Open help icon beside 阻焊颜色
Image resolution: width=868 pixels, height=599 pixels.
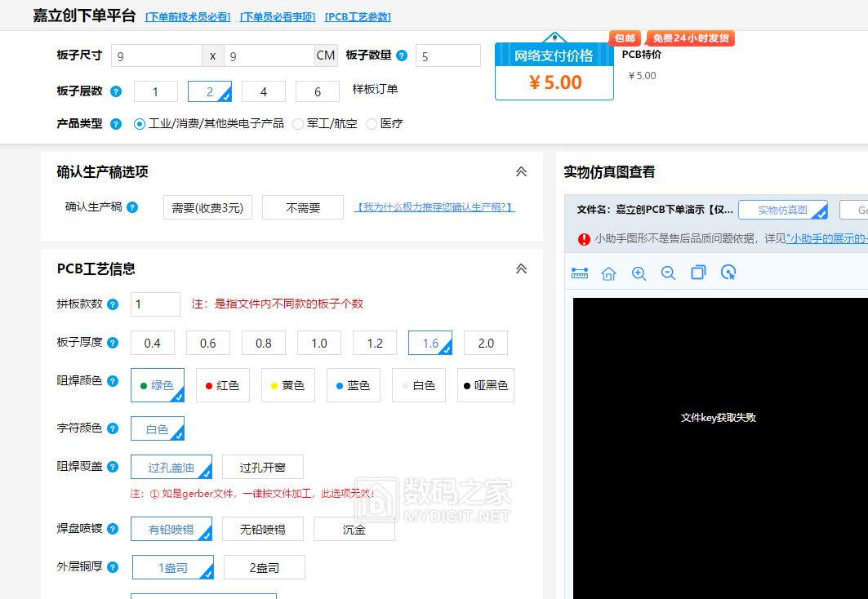click(113, 381)
